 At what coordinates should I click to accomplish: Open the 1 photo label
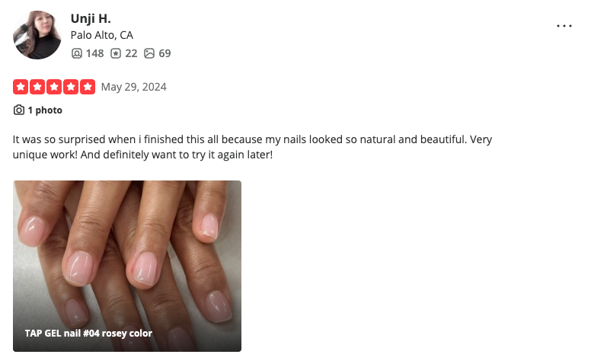click(45, 110)
